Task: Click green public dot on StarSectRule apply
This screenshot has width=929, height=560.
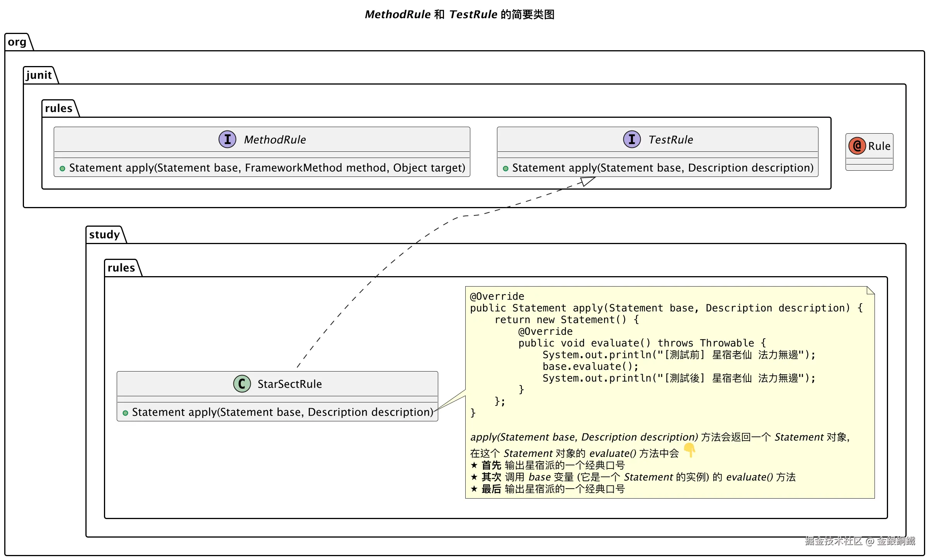Action: [125, 413]
